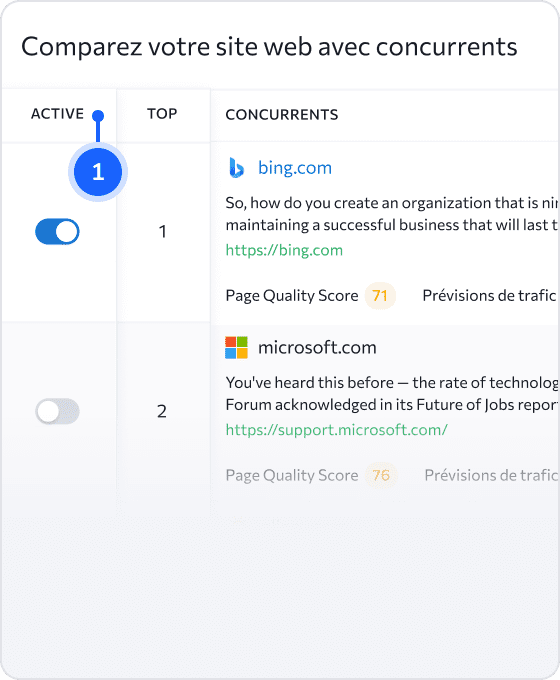The height and width of the screenshot is (680, 560).
Task: Open the bing.com competitor title link
Action: (x=295, y=168)
